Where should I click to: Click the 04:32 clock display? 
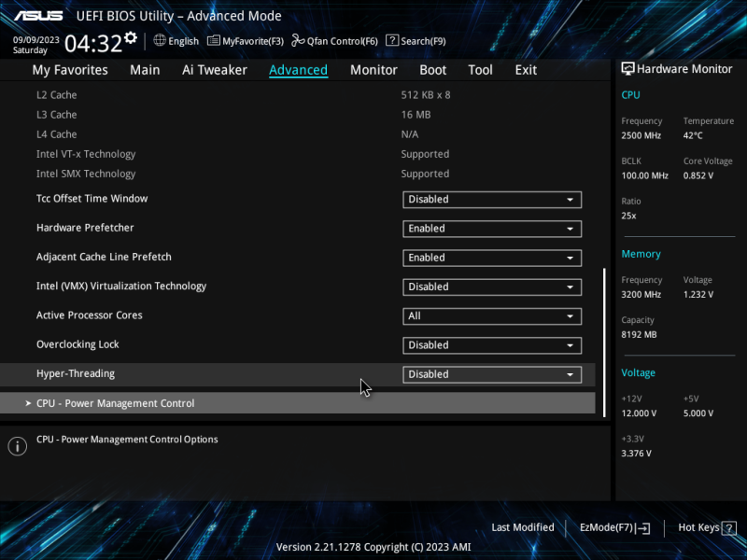coord(93,43)
